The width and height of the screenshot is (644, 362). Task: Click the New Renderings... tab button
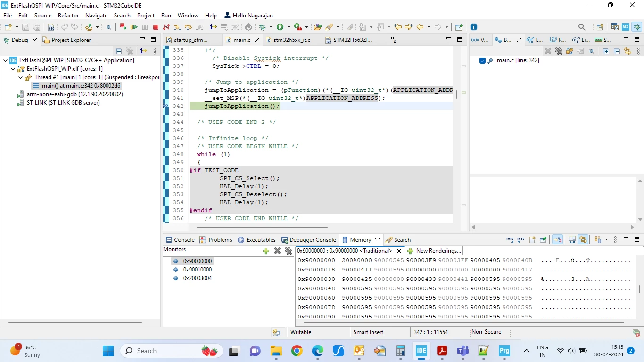(x=434, y=251)
